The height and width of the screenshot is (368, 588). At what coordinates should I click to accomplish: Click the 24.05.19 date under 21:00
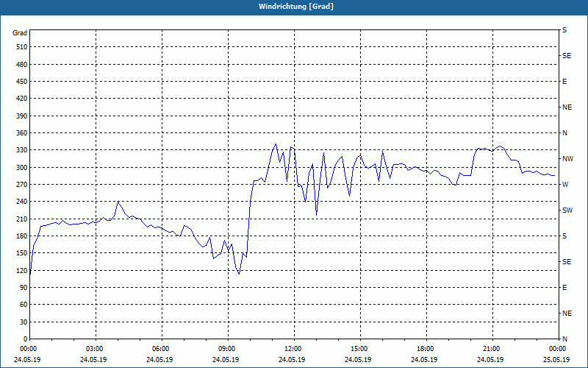pyautogui.click(x=490, y=360)
